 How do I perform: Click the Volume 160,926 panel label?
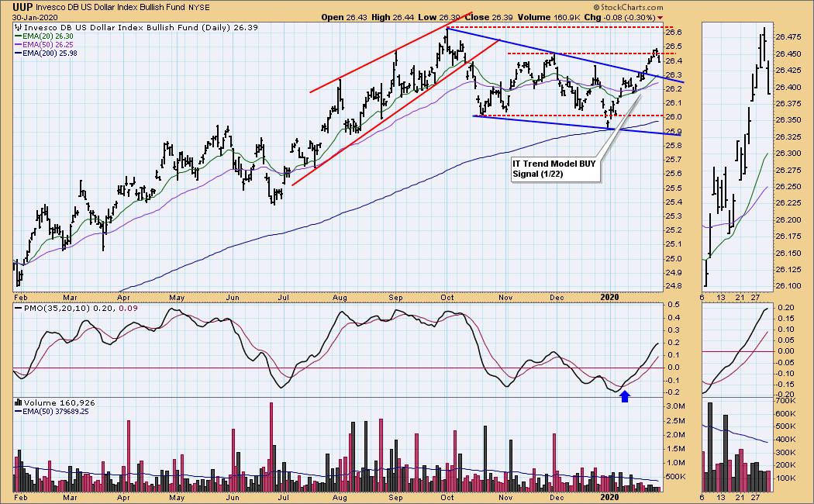click(x=59, y=402)
